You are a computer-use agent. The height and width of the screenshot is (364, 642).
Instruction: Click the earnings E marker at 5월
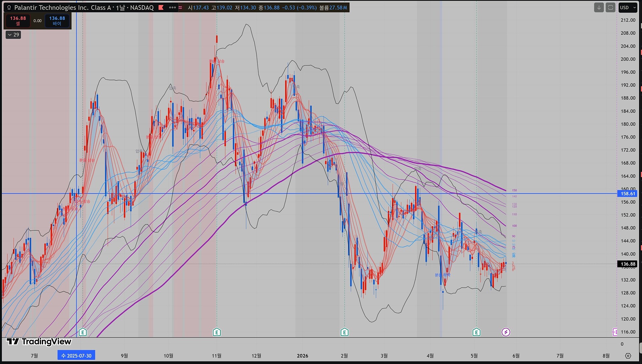tap(476, 332)
